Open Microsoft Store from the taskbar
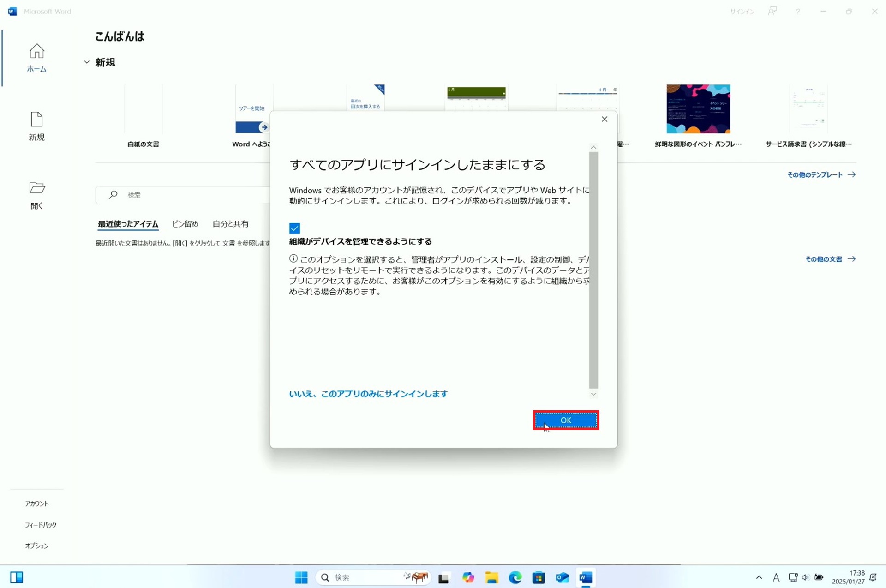Image resolution: width=886 pixels, height=588 pixels. (x=539, y=577)
